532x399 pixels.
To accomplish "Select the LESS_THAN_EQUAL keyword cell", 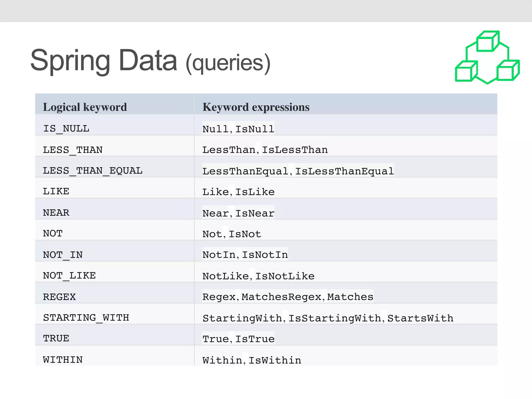I will coord(115,167).
